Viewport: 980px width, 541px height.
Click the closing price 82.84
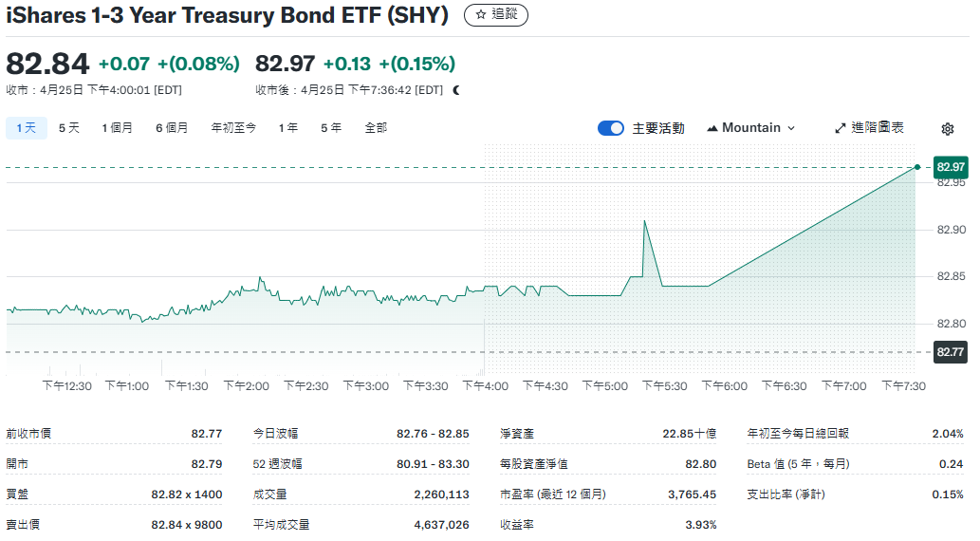47,64
